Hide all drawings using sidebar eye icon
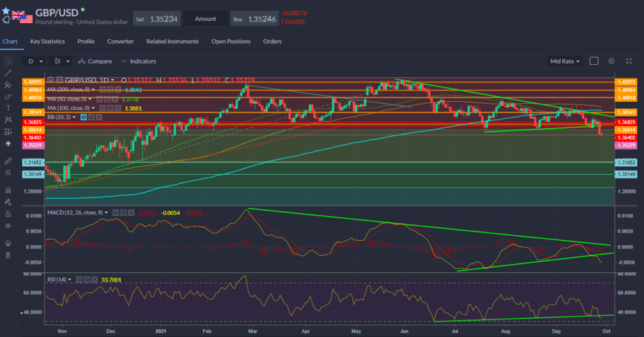This screenshot has height=337, width=644. (x=8, y=225)
